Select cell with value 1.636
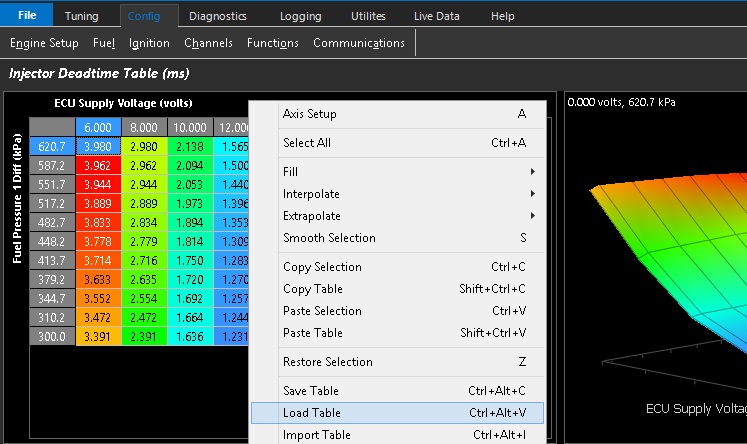Image resolution: width=747 pixels, height=444 pixels. 190,336
